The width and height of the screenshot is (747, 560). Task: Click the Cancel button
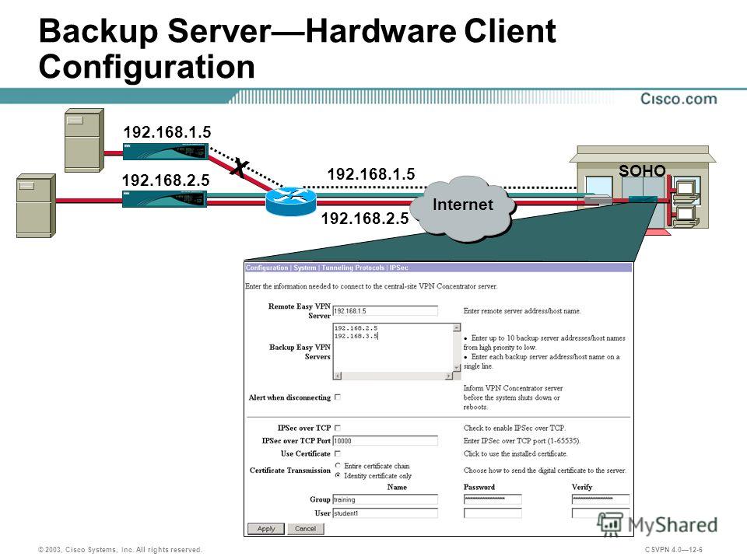(x=305, y=529)
